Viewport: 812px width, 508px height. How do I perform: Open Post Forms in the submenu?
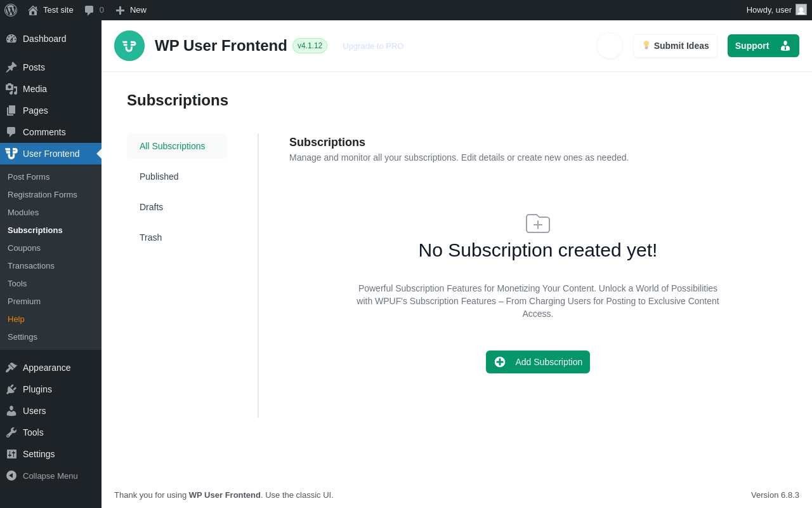click(29, 177)
